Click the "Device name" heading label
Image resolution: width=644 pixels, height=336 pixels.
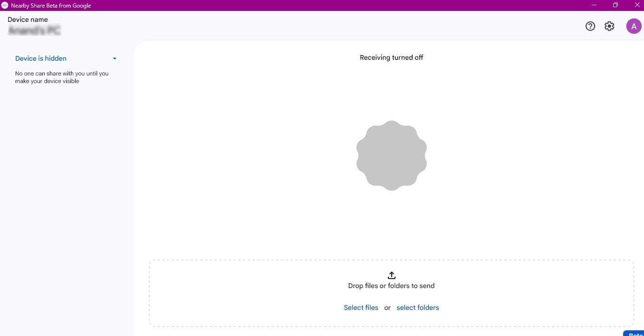click(x=28, y=19)
